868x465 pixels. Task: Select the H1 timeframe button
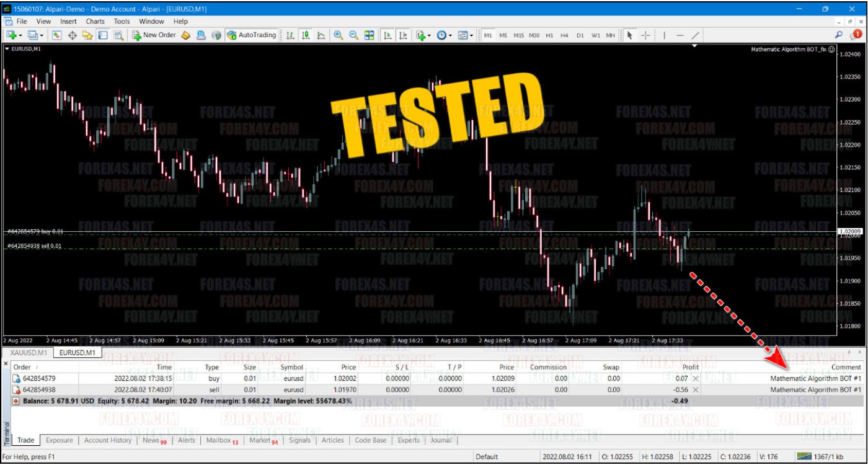[x=549, y=35]
